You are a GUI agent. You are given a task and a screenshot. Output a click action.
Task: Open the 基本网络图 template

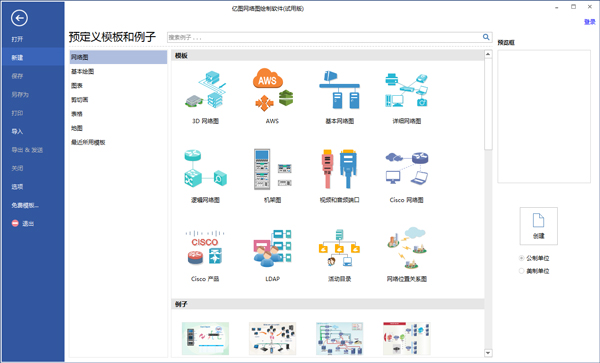339,90
